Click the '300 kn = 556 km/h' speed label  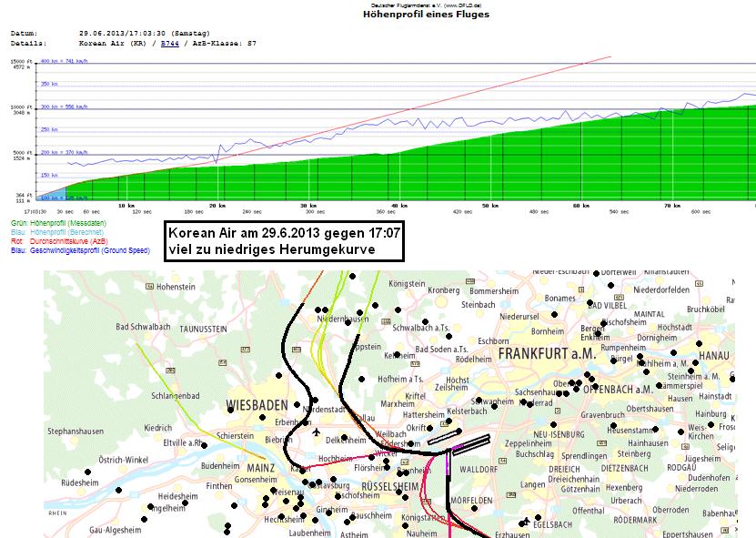pos(64,107)
